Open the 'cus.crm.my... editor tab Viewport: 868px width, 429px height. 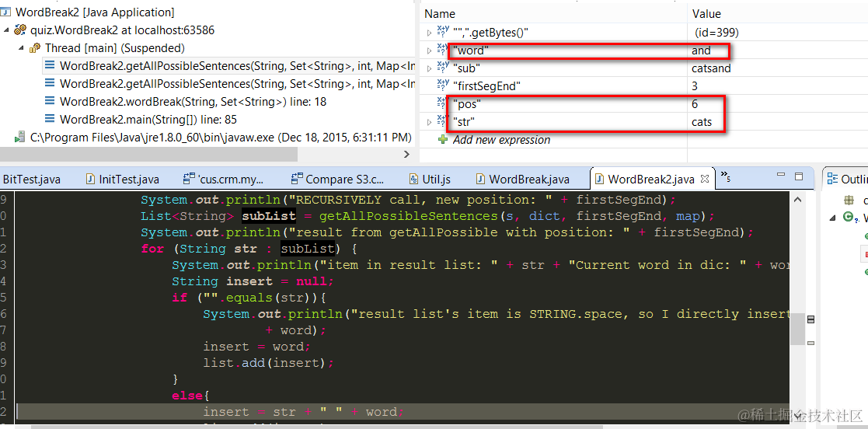[x=225, y=180]
